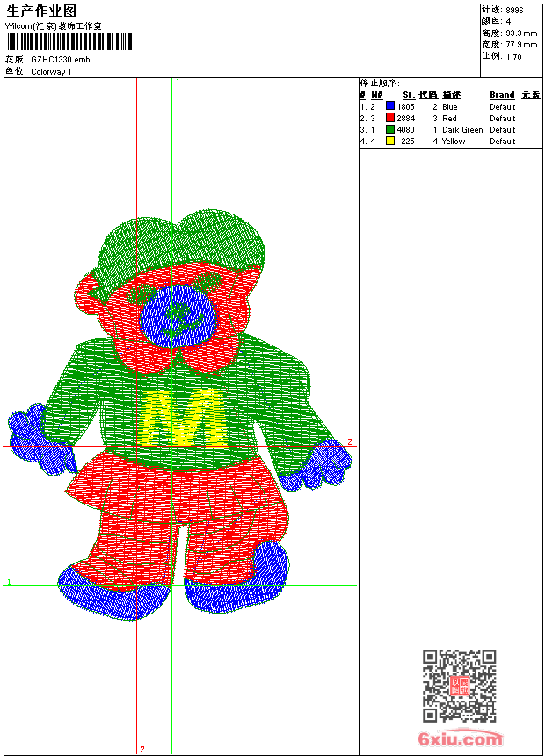
Task: Click the 'Brand' column header
Action: [x=502, y=95]
